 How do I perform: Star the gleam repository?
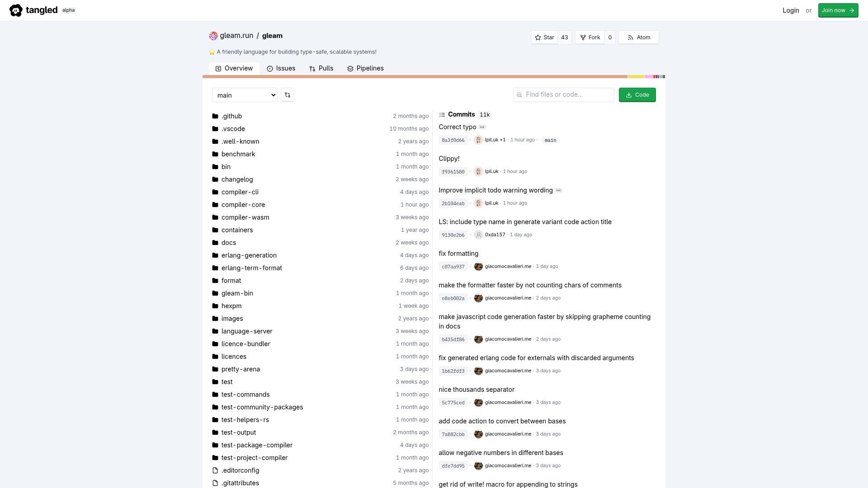(x=544, y=38)
